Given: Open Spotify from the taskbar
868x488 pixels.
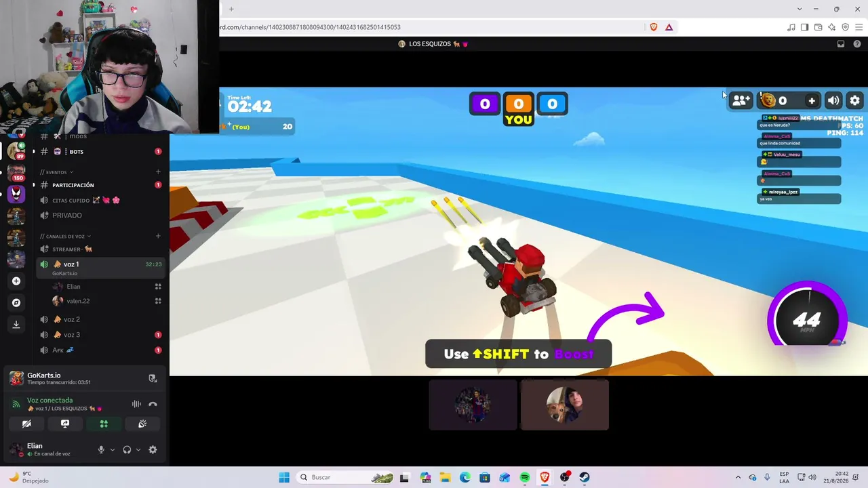Looking at the screenshot, I should coord(525,477).
